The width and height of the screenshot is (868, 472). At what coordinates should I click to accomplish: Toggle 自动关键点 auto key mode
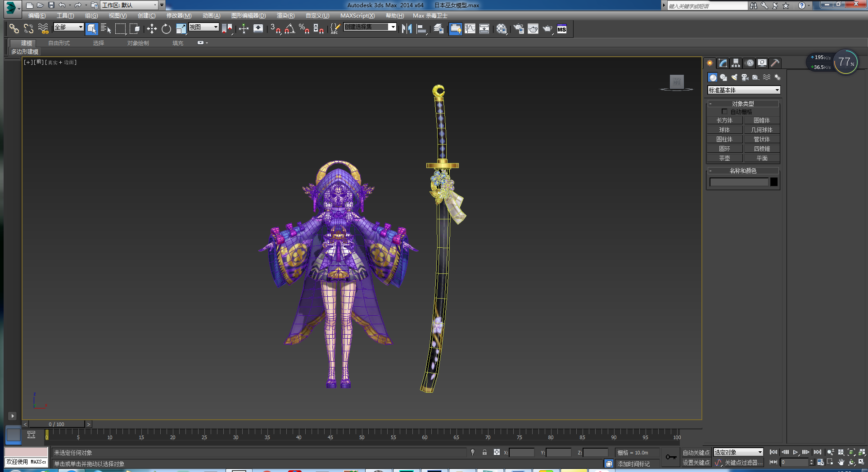click(x=696, y=453)
